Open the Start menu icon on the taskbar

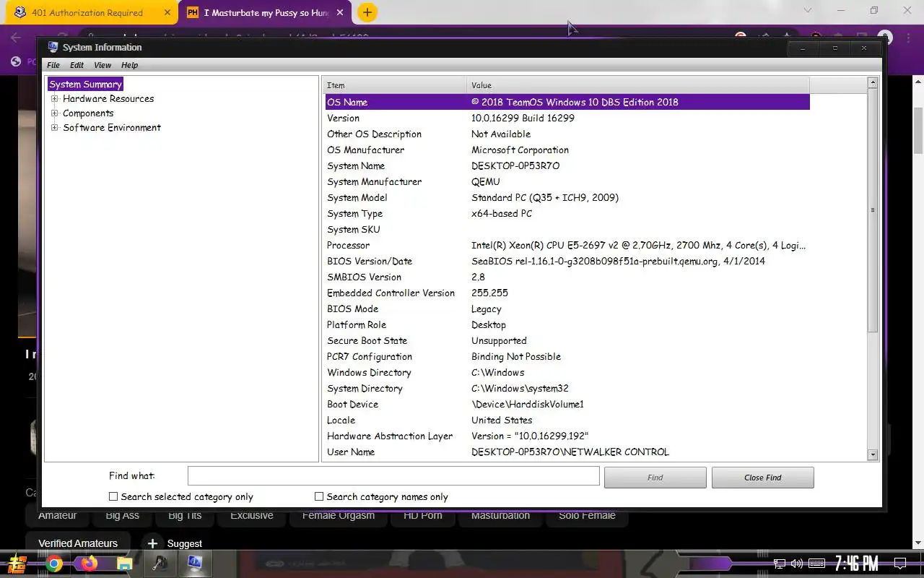pos(17,563)
